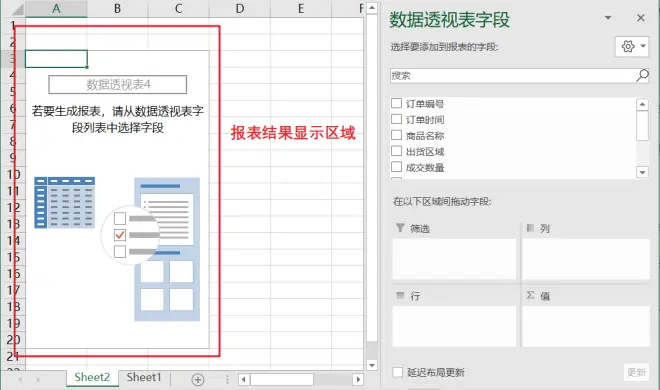
Task: Select the Sheet2 tab
Action: pyautogui.click(x=92, y=377)
